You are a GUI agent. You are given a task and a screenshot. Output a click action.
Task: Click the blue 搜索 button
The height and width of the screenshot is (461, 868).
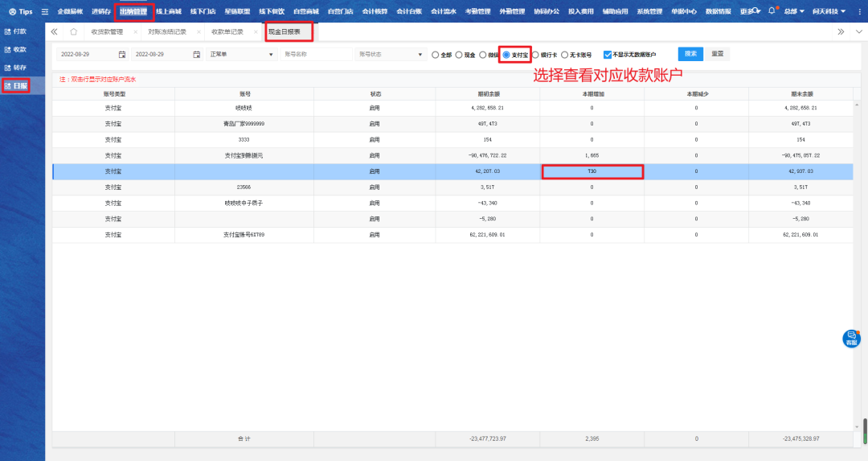[x=690, y=54]
